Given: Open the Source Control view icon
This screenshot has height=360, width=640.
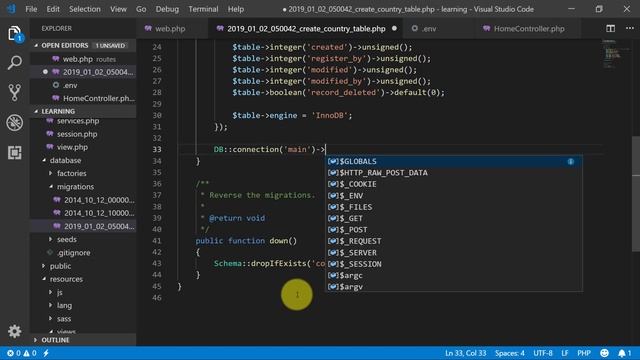Looking at the screenshot, I should click(15, 93).
